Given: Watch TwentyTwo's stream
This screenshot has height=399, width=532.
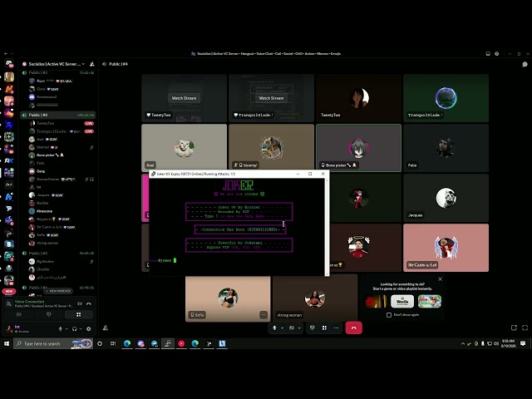Looking at the screenshot, I should (184, 98).
